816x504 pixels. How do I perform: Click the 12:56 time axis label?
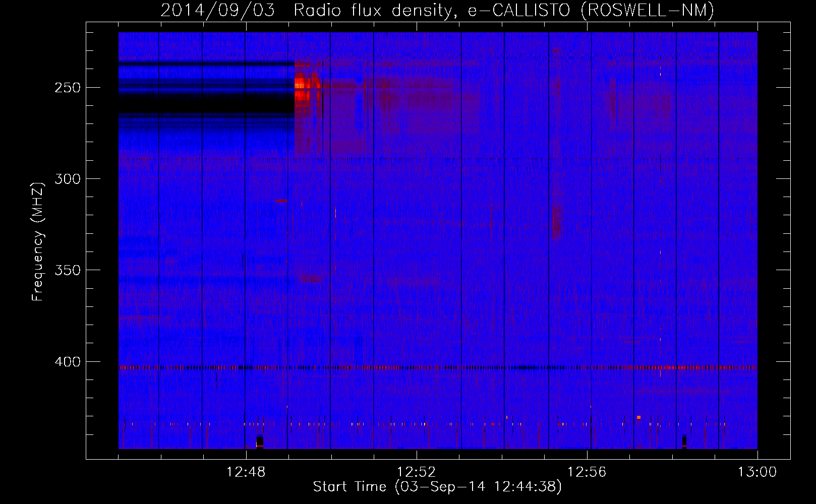point(587,472)
